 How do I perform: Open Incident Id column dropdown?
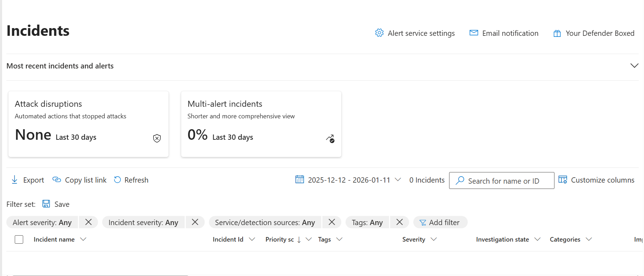252,239
